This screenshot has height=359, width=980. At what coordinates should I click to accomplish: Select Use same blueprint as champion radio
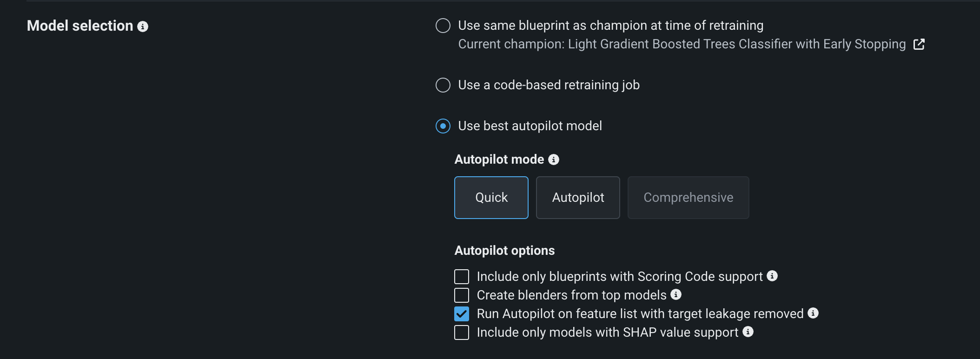pos(443,26)
